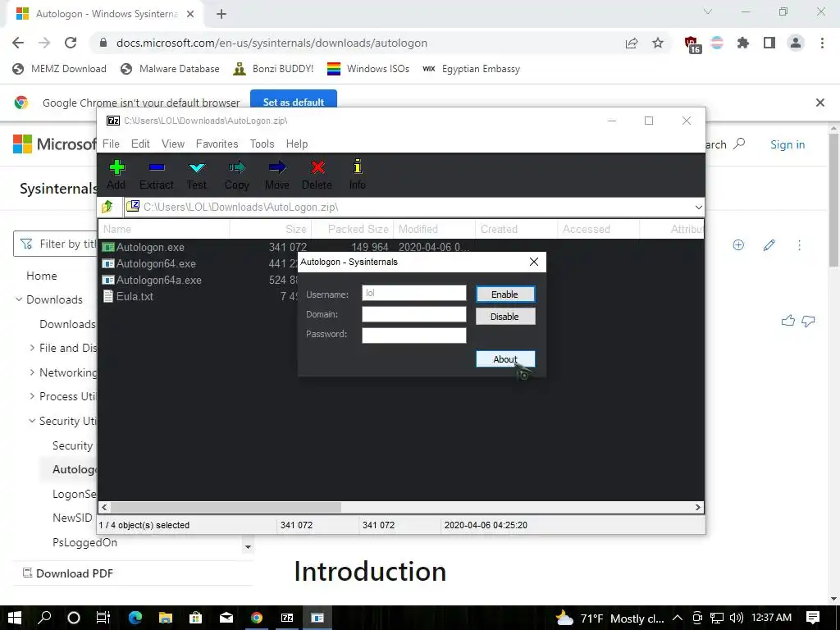This screenshot has height=630, width=840.
Task: Open Chrome side panel icon
Action: (769, 43)
